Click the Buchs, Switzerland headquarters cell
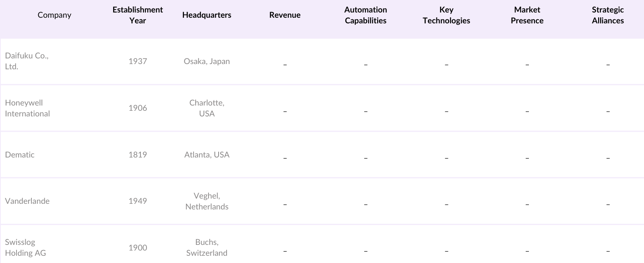This screenshot has width=644, height=263. click(206, 247)
